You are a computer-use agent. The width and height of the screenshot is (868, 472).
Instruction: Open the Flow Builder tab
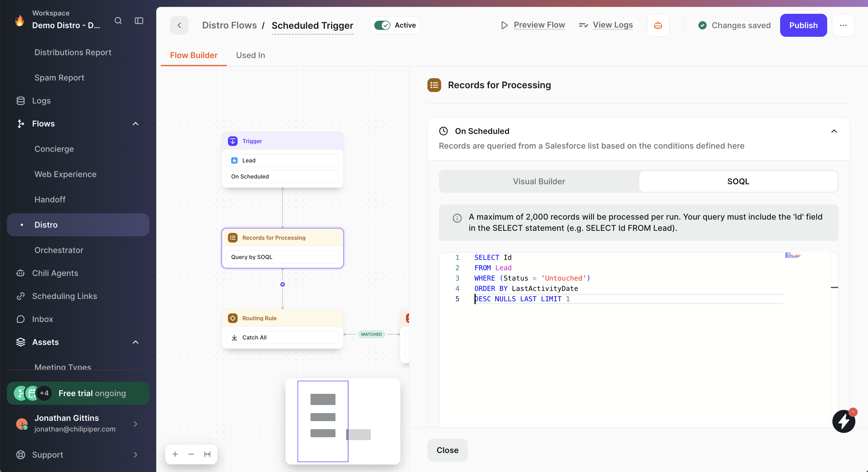[194, 55]
